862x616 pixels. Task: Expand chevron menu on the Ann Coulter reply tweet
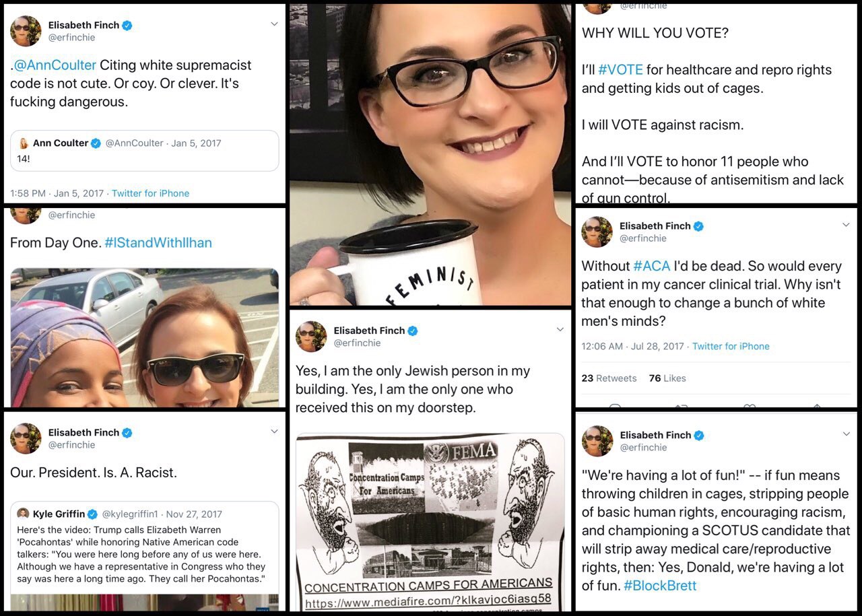(274, 24)
